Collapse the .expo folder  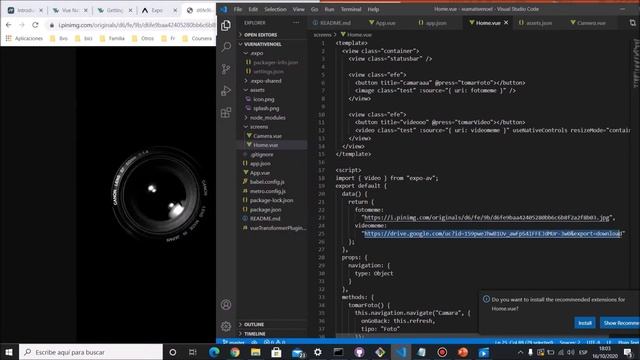point(257,53)
